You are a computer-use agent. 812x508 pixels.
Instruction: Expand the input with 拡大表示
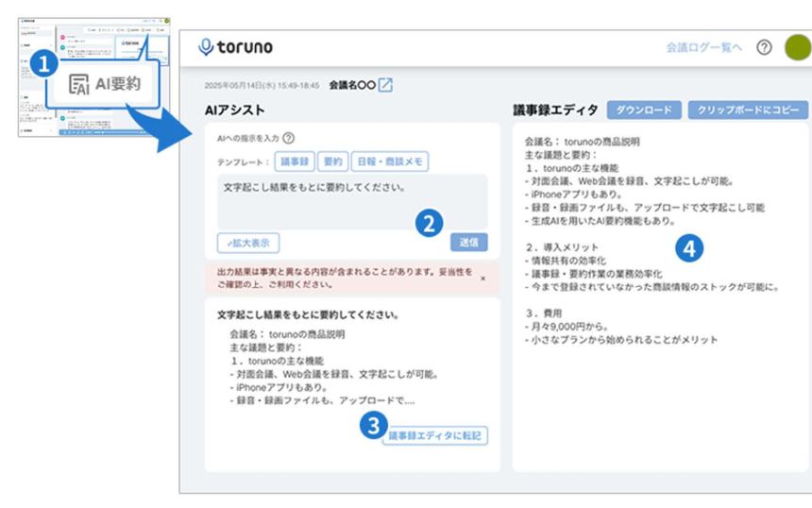point(247,243)
